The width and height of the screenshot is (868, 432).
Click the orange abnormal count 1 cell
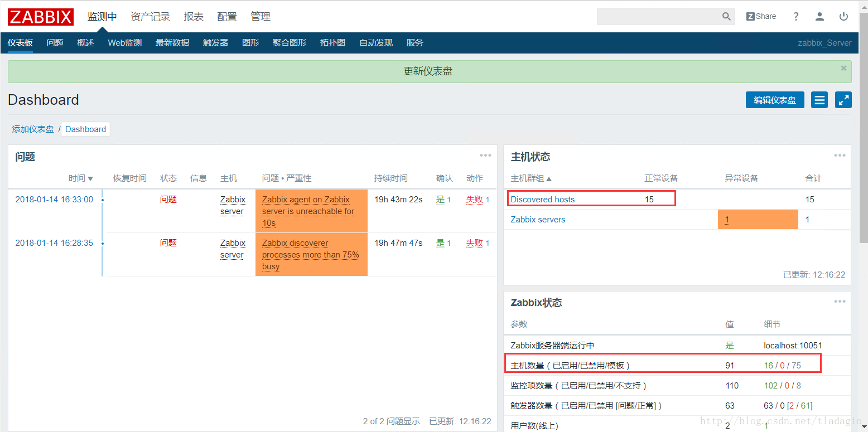click(758, 219)
